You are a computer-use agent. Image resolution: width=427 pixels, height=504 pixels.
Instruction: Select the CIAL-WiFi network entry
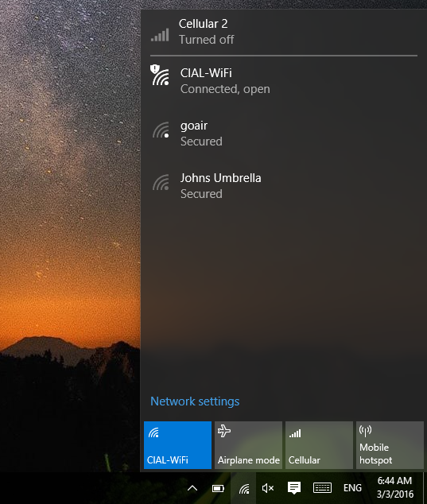pyautogui.click(x=284, y=80)
